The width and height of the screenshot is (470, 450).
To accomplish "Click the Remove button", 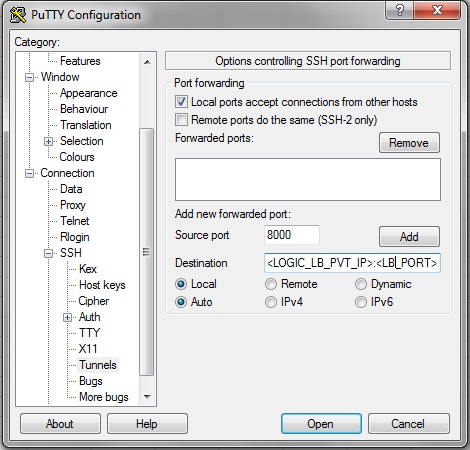I will tap(409, 143).
